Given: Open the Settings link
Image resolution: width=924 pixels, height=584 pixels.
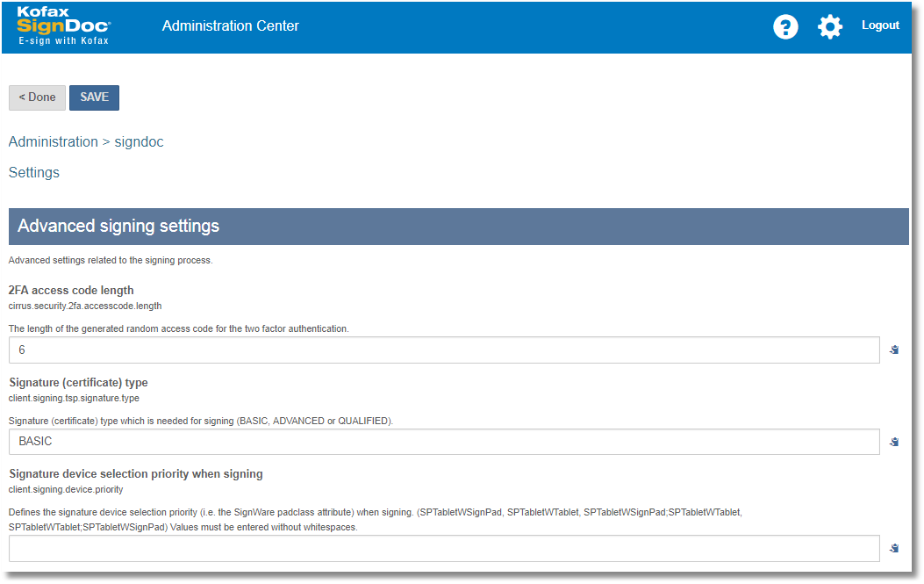Looking at the screenshot, I should click(34, 172).
